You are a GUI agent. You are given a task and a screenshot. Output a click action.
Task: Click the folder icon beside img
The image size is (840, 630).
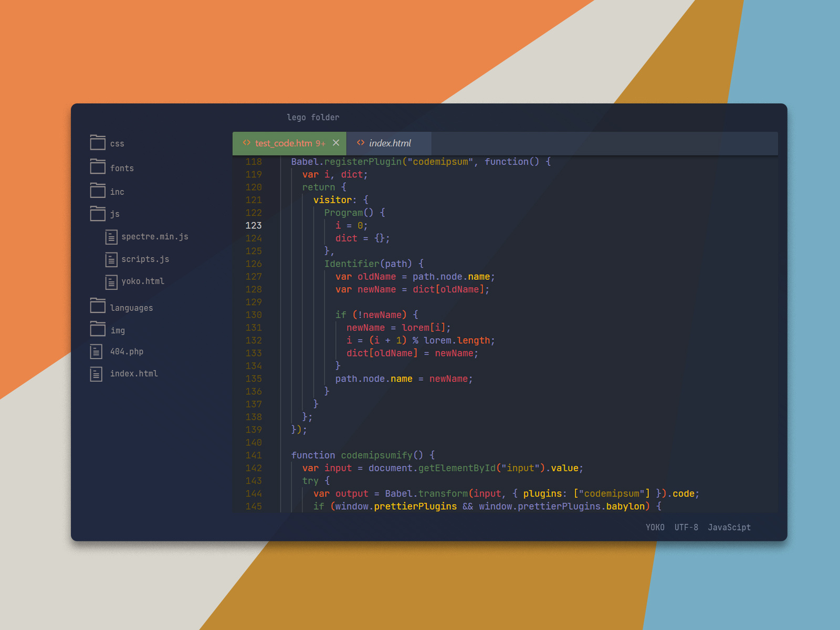[98, 329]
